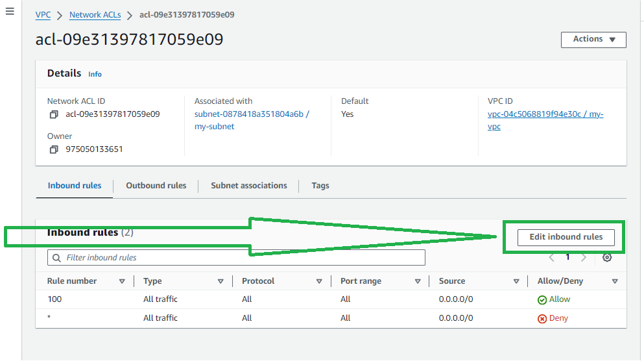644x363 pixels.
Task: Sort by Protocol column arrow
Action: click(319, 282)
